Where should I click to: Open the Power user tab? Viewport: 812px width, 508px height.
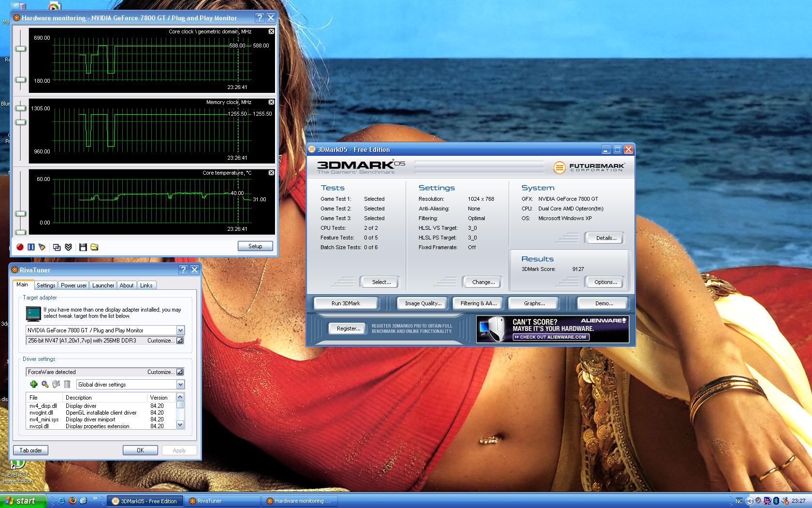point(73,285)
